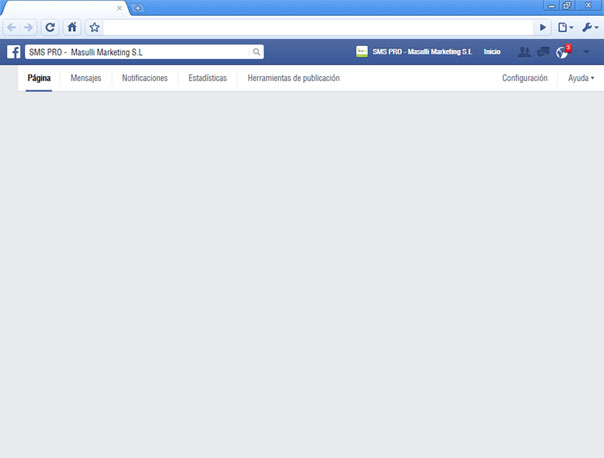Open the SMS PRO page avatar thumbnail
604x458 pixels.
362,52
